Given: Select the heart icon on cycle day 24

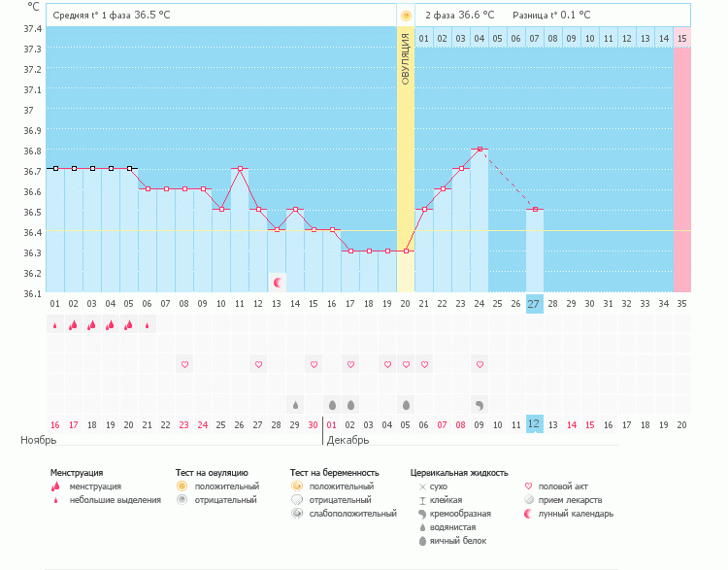Looking at the screenshot, I should pyautogui.click(x=480, y=364).
